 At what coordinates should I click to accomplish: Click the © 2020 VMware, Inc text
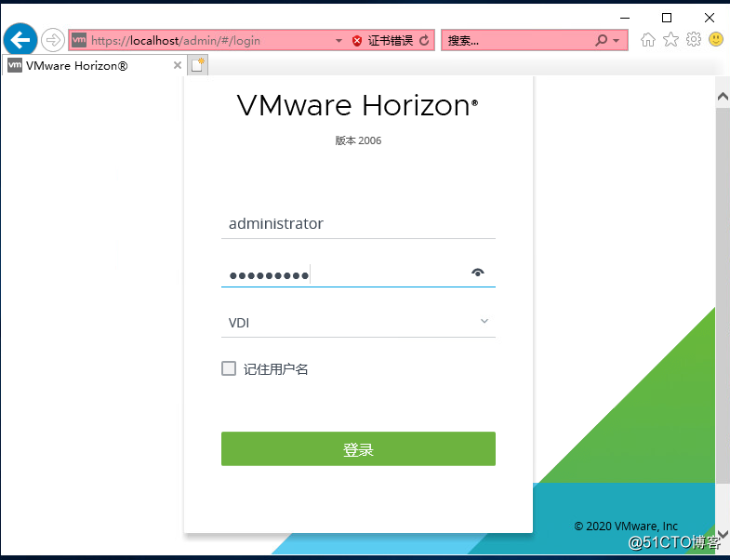(x=626, y=526)
